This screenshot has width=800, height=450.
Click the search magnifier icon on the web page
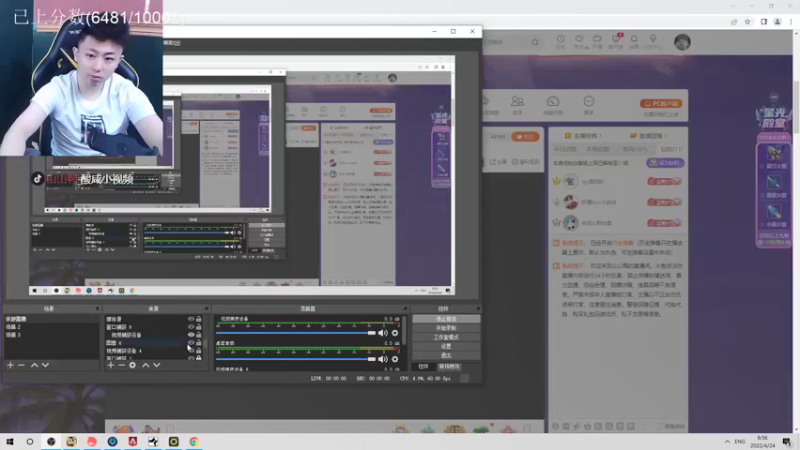point(535,42)
